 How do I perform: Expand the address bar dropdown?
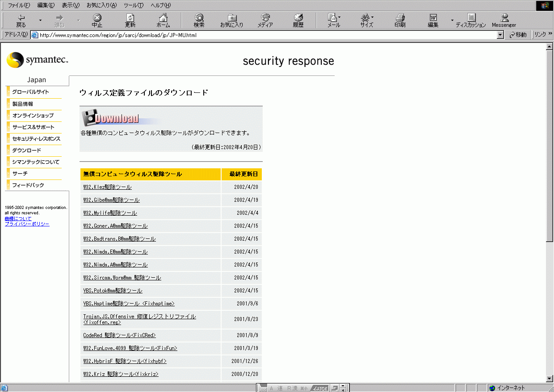pos(500,35)
